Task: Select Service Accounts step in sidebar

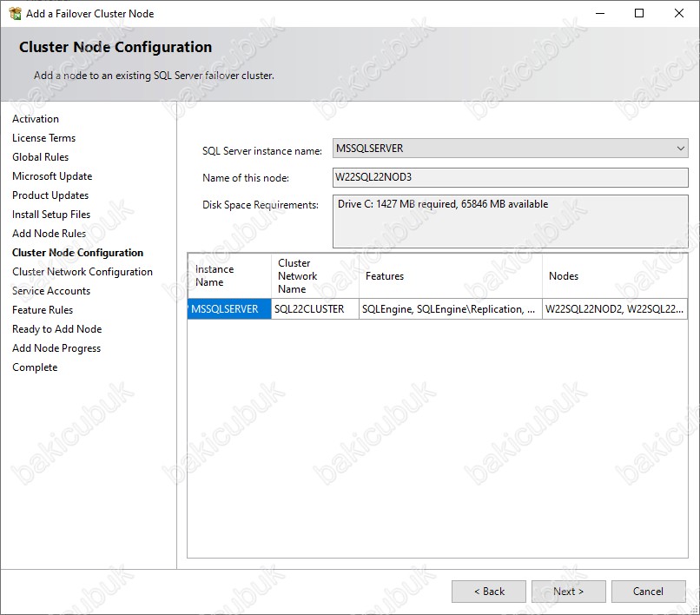Action: coord(51,291)
